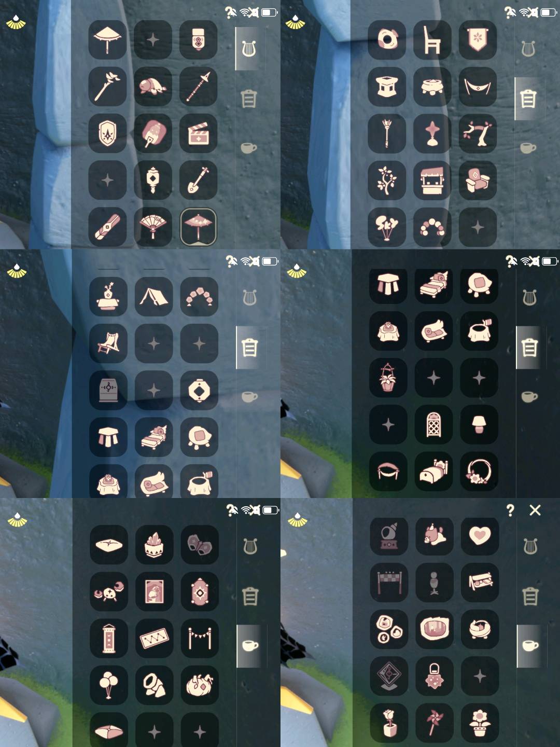Close the props menu with X

point(535,510)
